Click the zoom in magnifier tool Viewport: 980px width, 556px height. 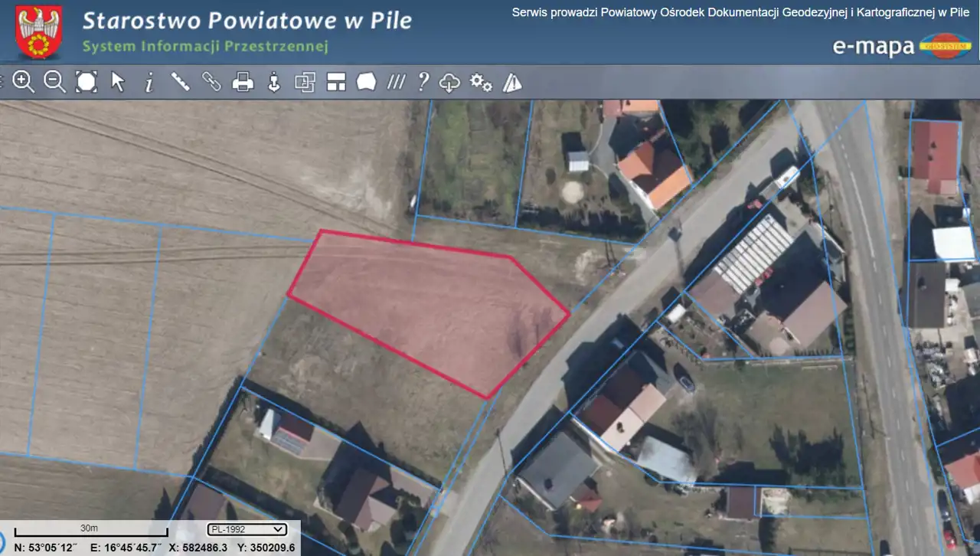coord(23,82)
